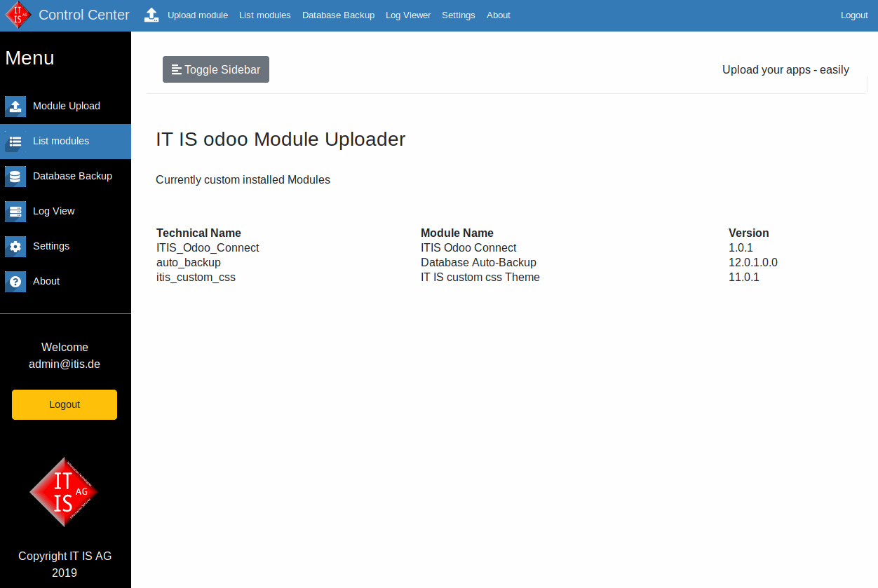Viewport: 878px width, 588px height.
Task: Click the Module Name column header
Action: pyautogui.click(x=457, y=233)
